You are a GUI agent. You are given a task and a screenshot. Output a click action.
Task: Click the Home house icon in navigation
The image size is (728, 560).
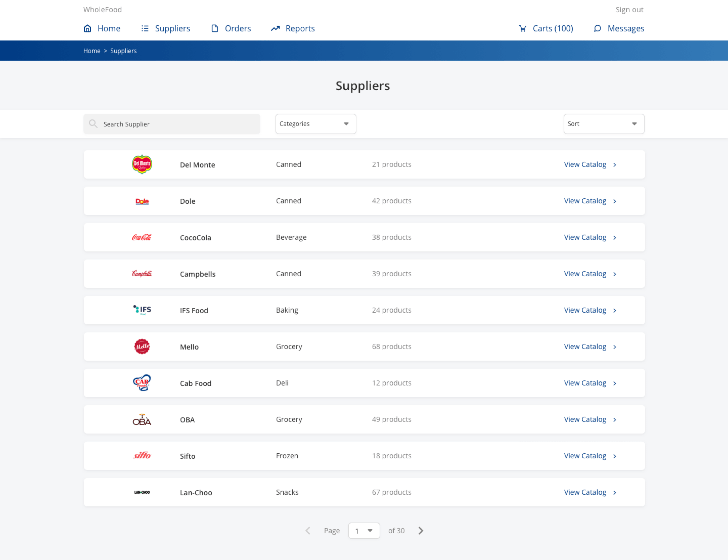click(x=87, y=28)
